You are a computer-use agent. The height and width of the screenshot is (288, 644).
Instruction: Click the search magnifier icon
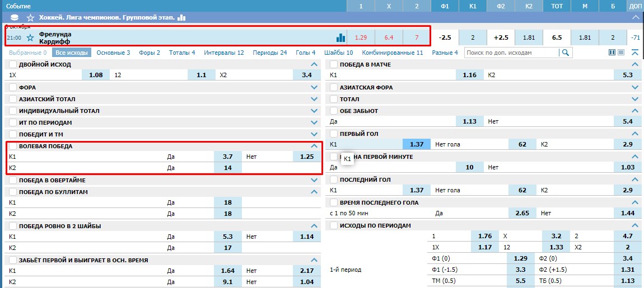pyautogui.click(x=565, y=53)
